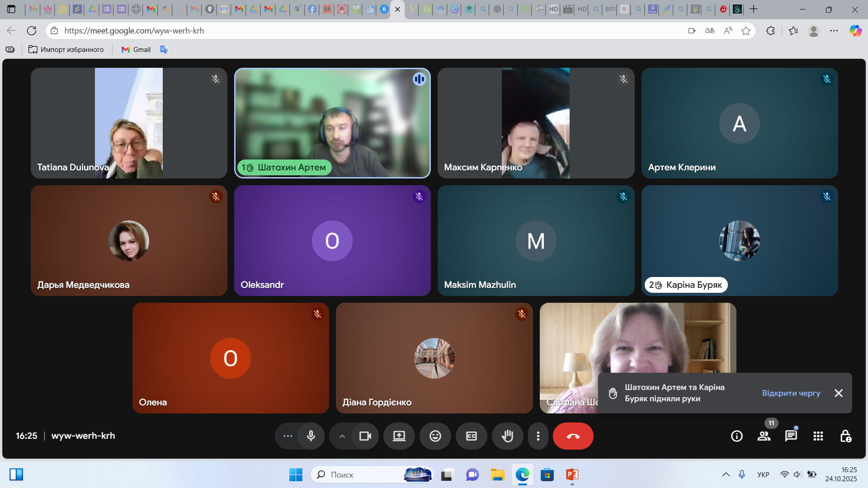
Task: Toggle the raise hand button
Action: (x=507, y=436)
